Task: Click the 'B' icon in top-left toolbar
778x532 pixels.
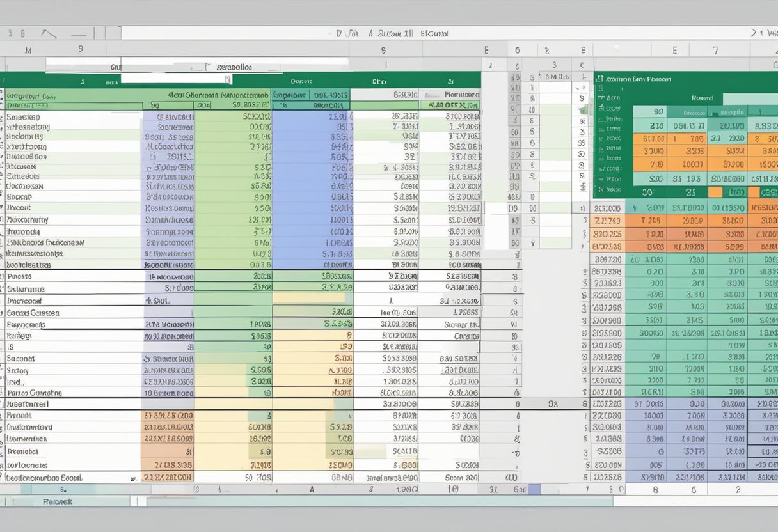Action: [22, 33]
